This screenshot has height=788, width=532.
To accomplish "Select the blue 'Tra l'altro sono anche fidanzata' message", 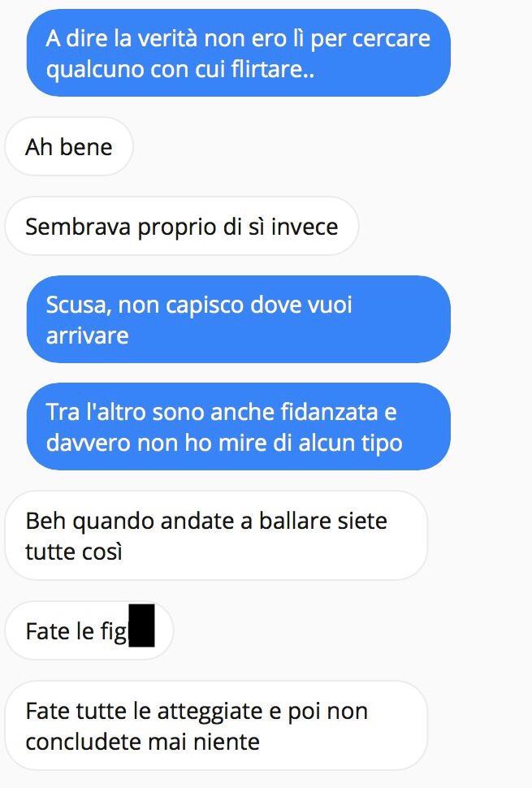I will 238,426.
